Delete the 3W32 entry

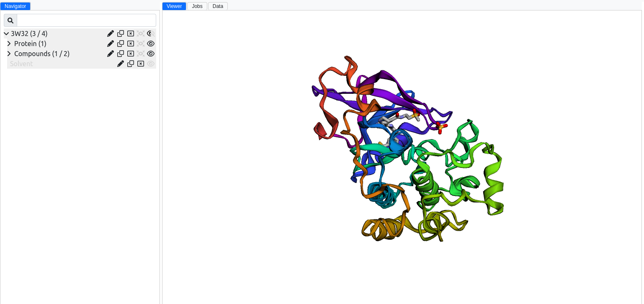tap(131, 33)
